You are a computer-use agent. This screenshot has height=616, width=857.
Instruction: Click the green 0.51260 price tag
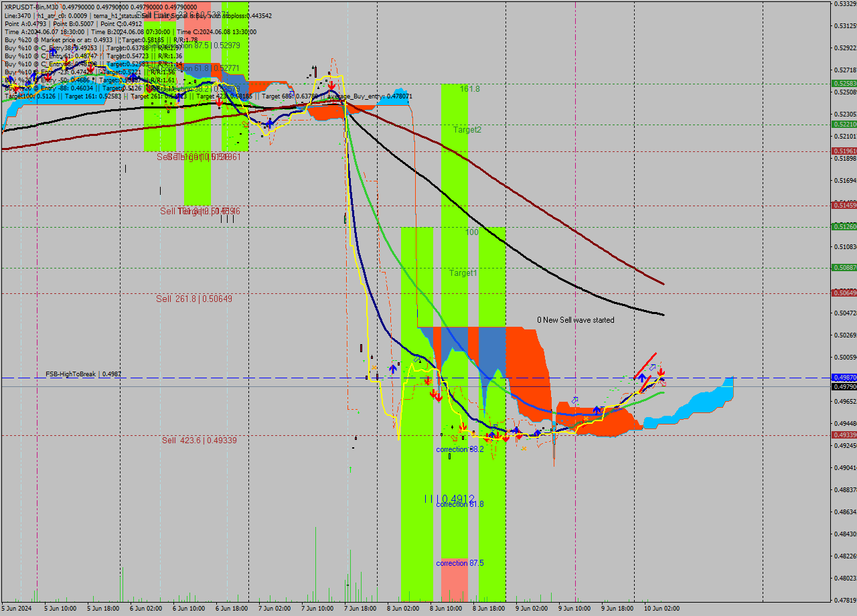pyautogui.click(x=844, y=226)
